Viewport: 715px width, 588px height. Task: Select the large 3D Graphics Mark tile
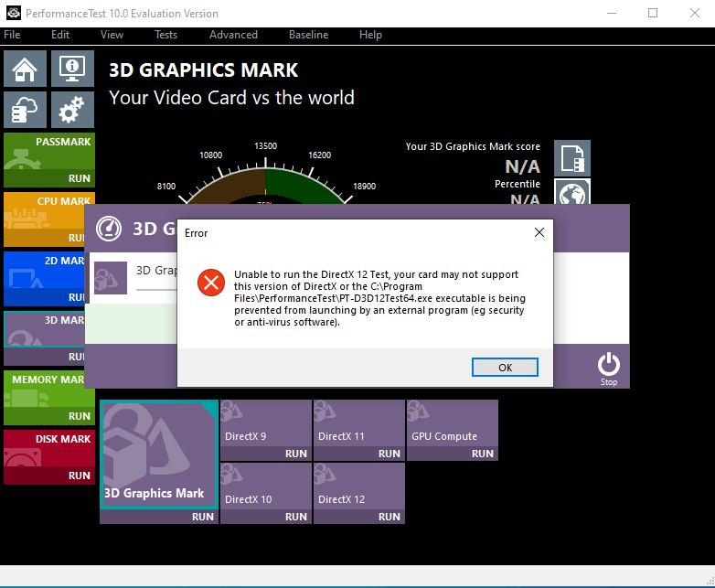tap(159, 454)
